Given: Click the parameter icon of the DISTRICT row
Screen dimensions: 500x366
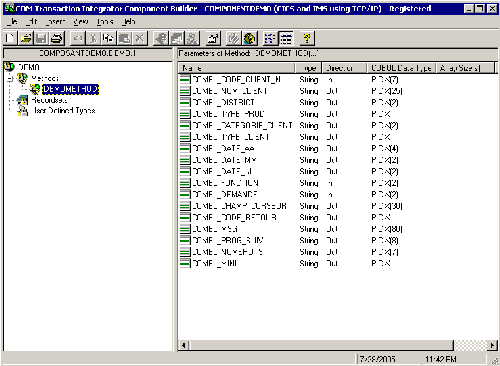Looking at the screenshot, I should [x=185, y=102].
